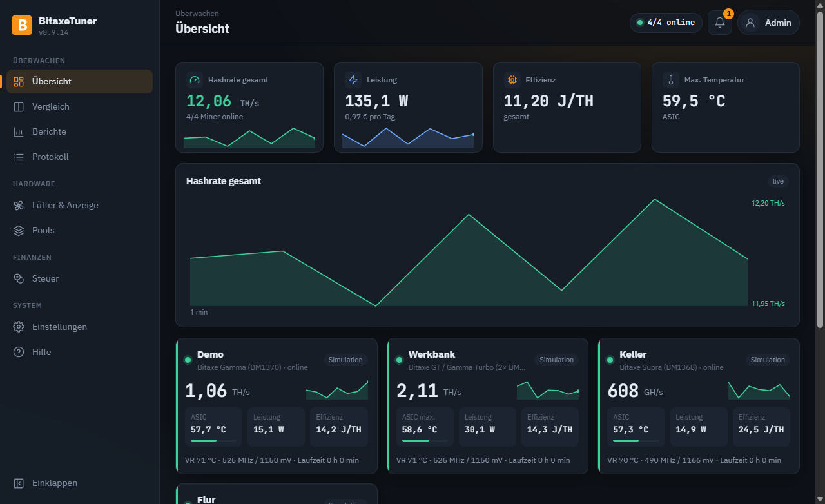Click the coins icon next to Steuer
Viewport: 825px width, 504px height.
[x=19, y=278]
